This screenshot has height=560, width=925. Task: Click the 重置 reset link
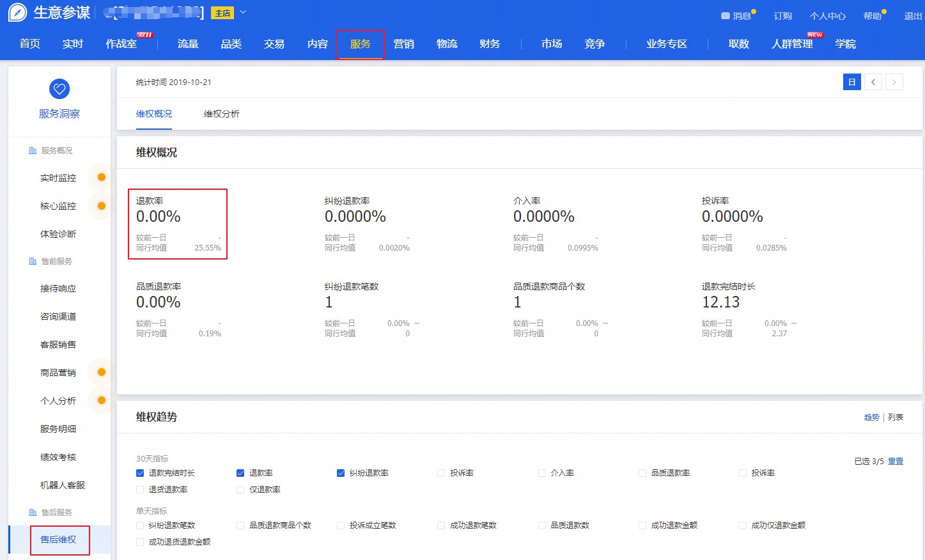[896, 461]
